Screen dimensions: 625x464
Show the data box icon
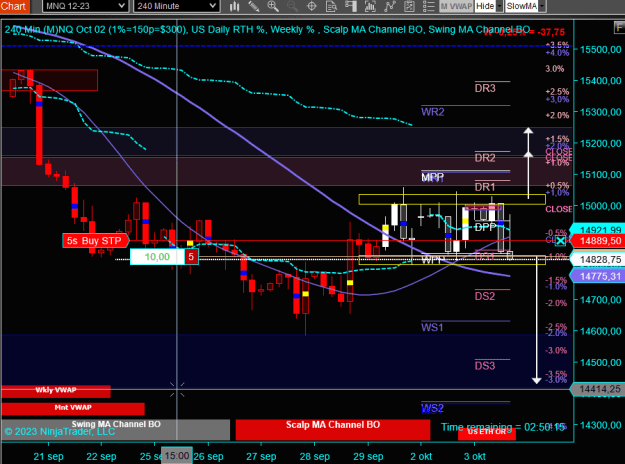[x=331, y=6]
